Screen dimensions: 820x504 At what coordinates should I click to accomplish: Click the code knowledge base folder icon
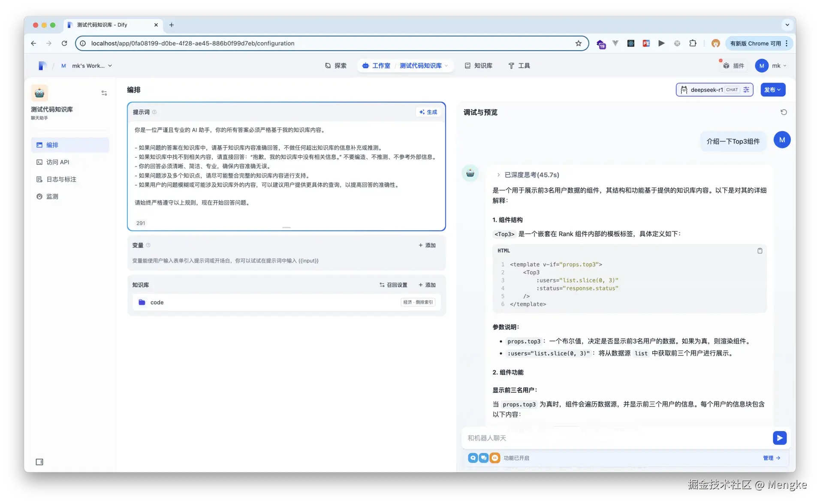142,302
